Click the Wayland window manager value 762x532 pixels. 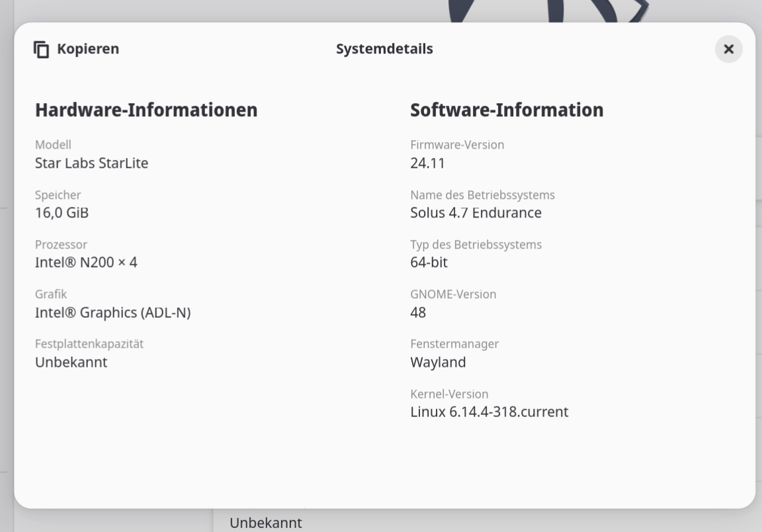(x=438, y=362)
